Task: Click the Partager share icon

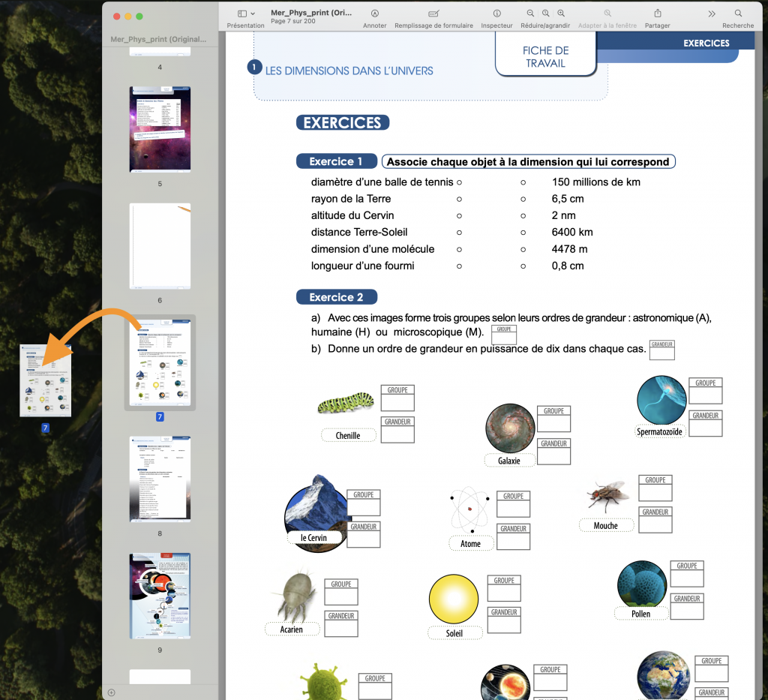Action: (657, 14)
